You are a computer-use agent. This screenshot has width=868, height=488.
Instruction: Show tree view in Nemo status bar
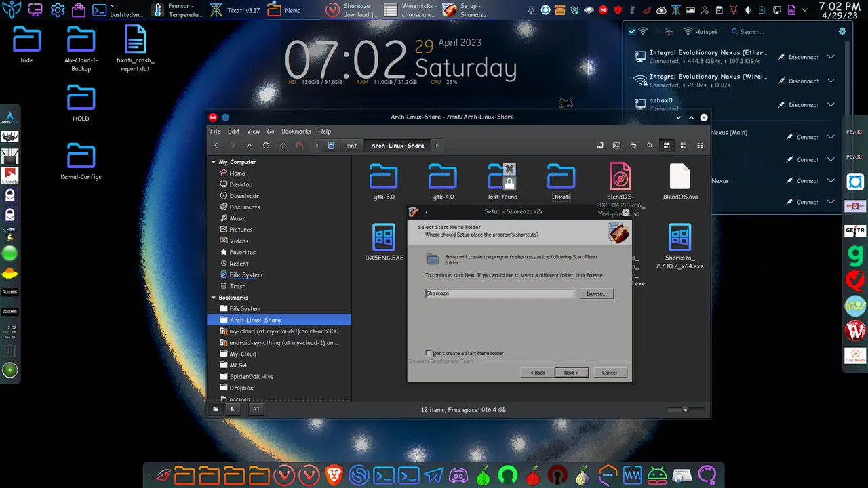[233, 409]
